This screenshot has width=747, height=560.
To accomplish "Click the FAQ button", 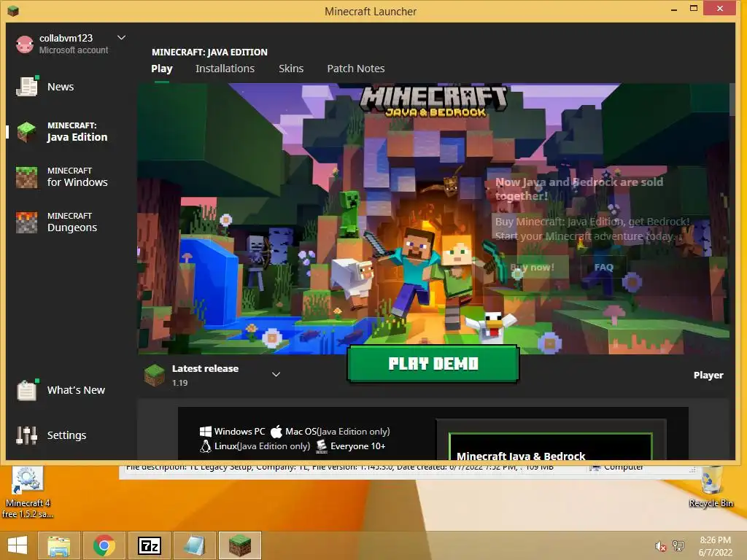I will click(603, 267).
